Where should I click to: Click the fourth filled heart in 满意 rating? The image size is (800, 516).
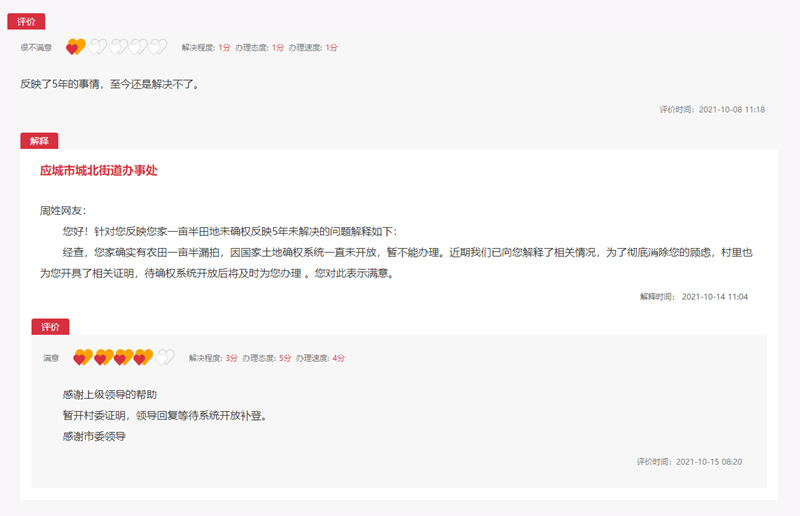coord(144,357)
